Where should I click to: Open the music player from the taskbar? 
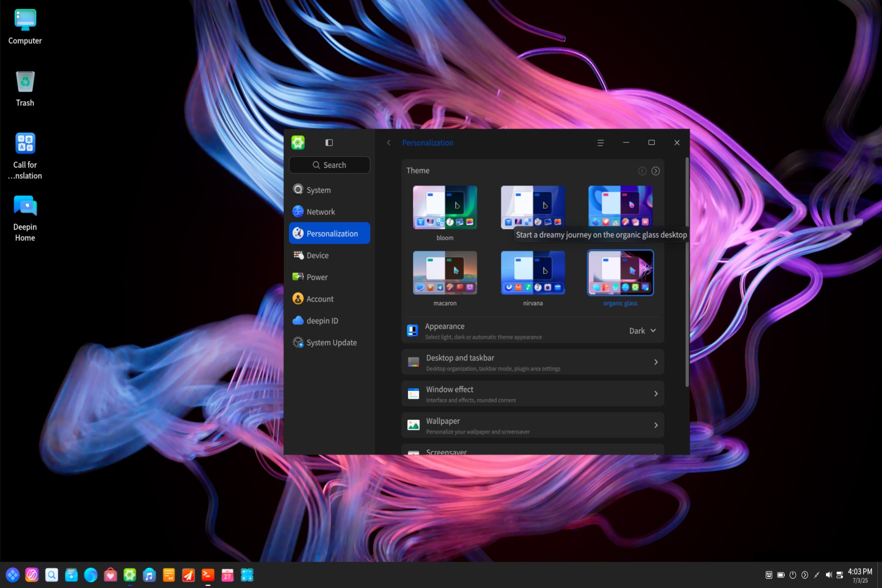(x=149, y=574)
